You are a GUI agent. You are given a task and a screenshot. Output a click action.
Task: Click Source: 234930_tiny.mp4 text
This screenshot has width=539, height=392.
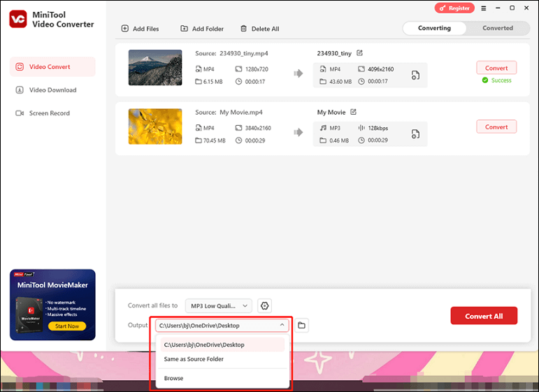[231, 53]
